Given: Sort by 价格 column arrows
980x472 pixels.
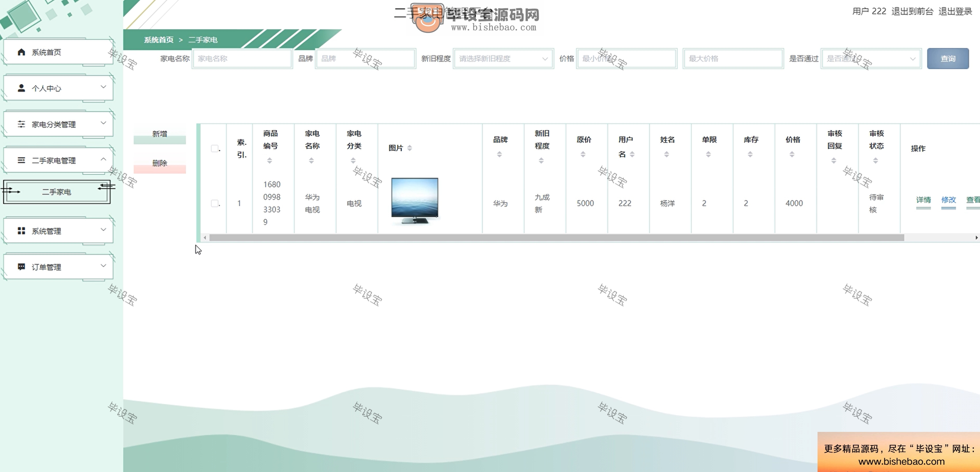Looking at the screenshot, I should 792,154.
